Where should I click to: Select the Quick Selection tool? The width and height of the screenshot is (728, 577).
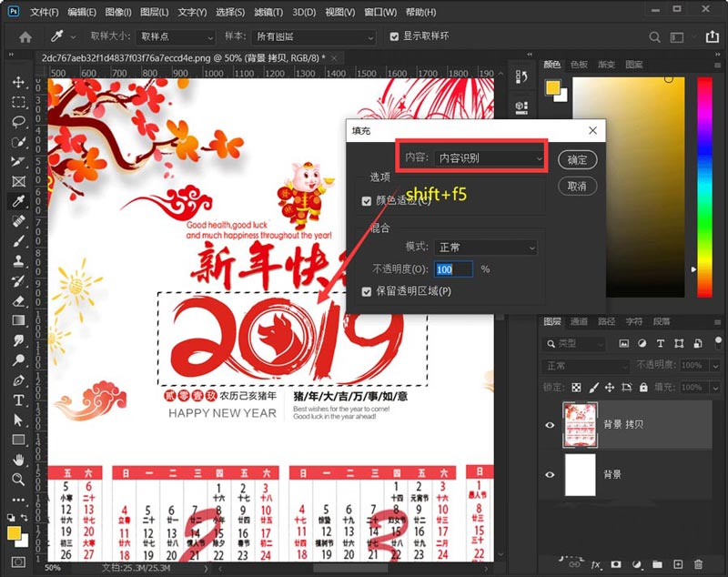click(18, 142)
